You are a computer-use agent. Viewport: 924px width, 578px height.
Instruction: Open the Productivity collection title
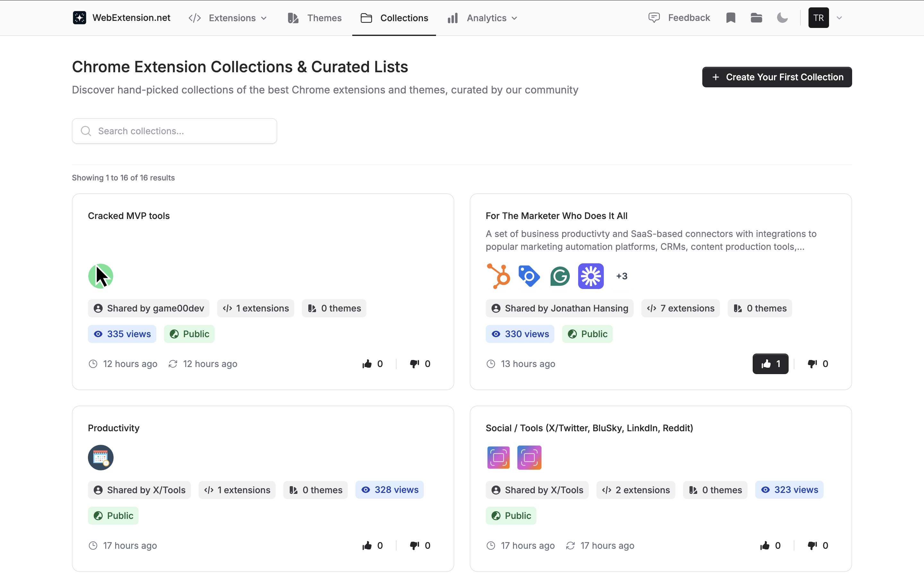pos(113,428)
